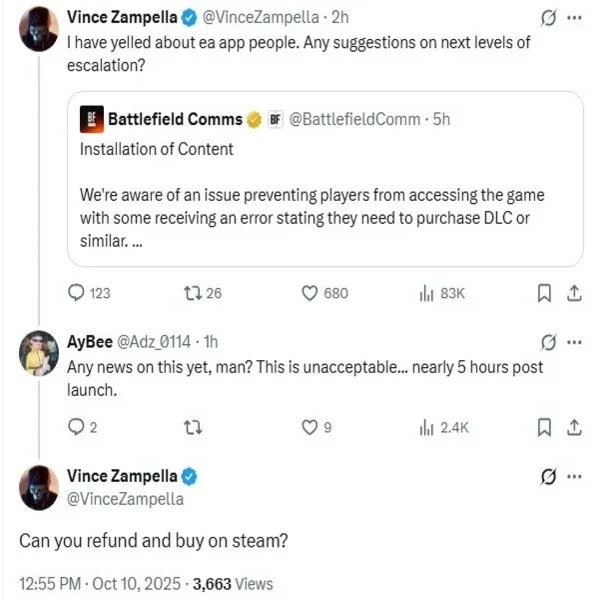Screen dimensions: 600x600
Task: Open more options menu on AyBee's tweet
Action: point(573,341)
